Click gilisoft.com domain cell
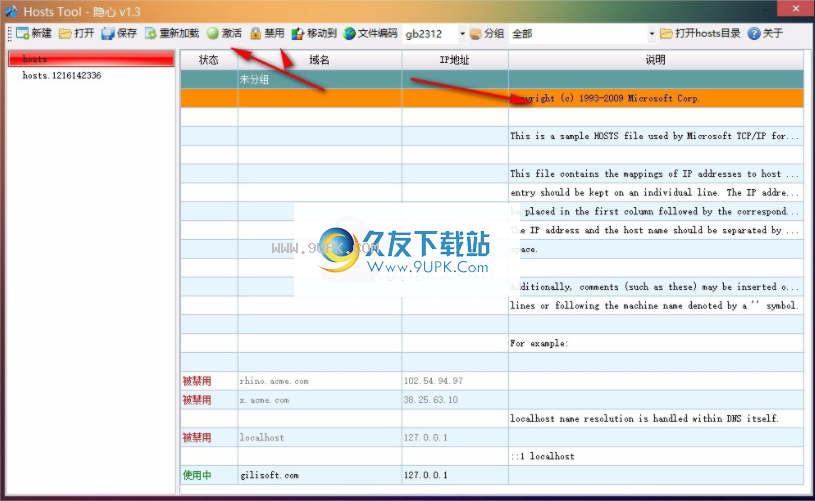Viewport: 815px width, 501px height. pyautogui.click(x=320, y=475)
